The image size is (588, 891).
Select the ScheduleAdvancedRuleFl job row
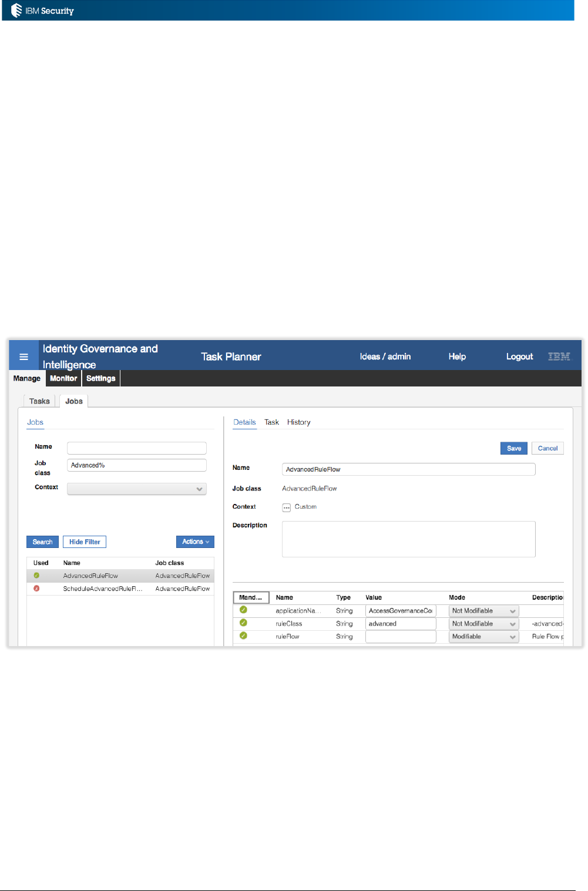point(120,589)
